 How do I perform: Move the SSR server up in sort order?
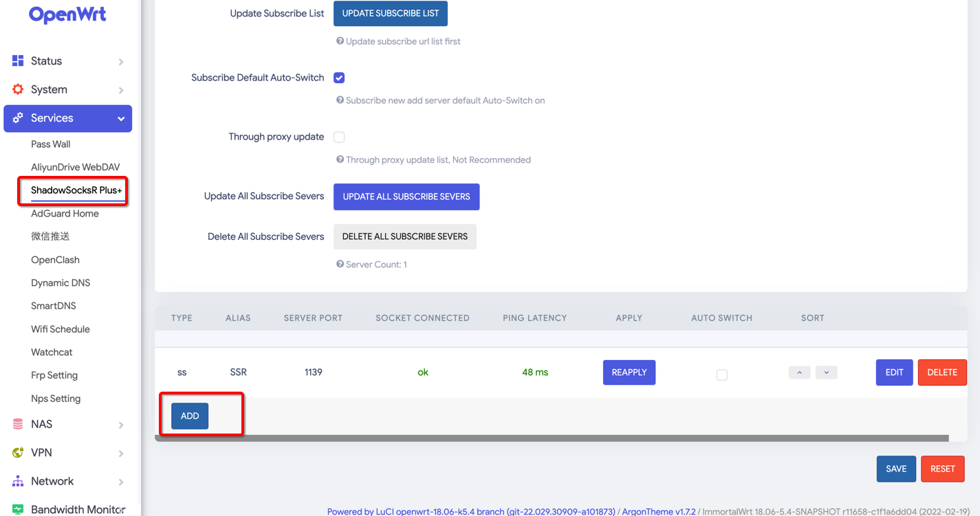coord(799,372)
